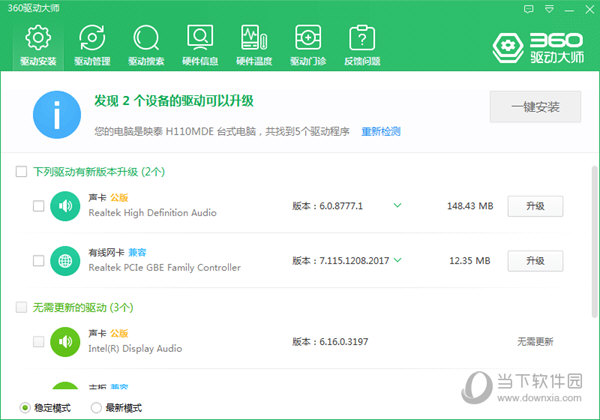The width and height of the screenshot is (600, 420).
Task: Click the 无需更新 status for Intel Display Audio
Action: (x=535, y=342)
